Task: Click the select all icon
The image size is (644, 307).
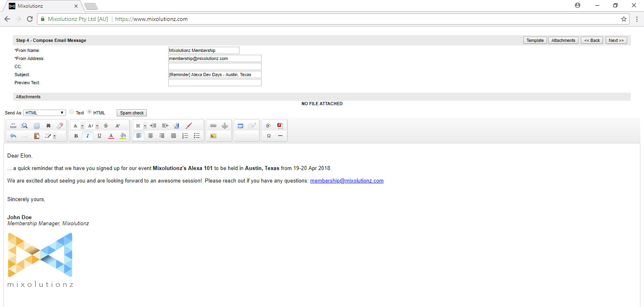Action: point(37,126)
